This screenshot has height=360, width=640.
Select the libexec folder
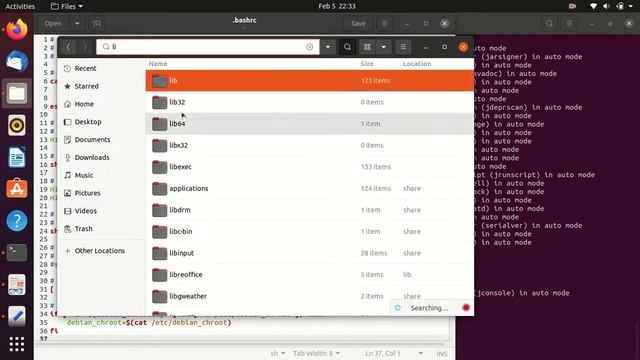(x=309, y=167)
